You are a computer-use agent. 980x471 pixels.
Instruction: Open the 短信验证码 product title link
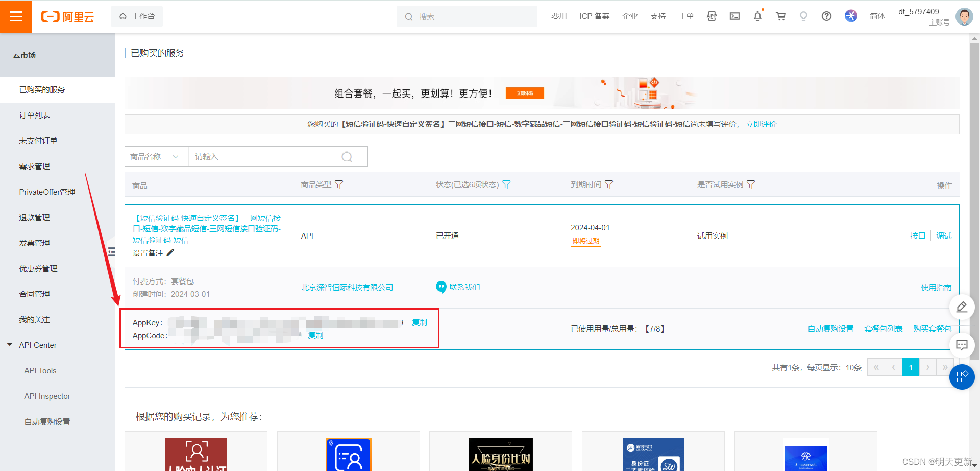click(x=207, y=229)
